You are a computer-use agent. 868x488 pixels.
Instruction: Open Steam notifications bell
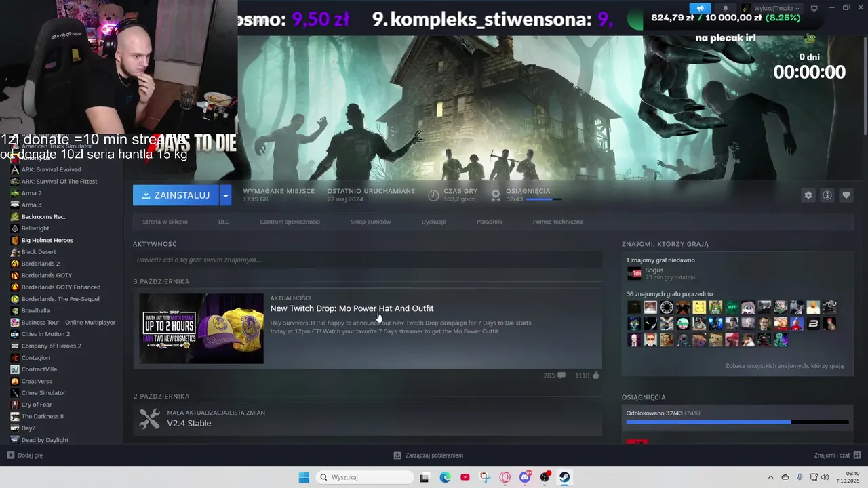(x=725, y=8)
